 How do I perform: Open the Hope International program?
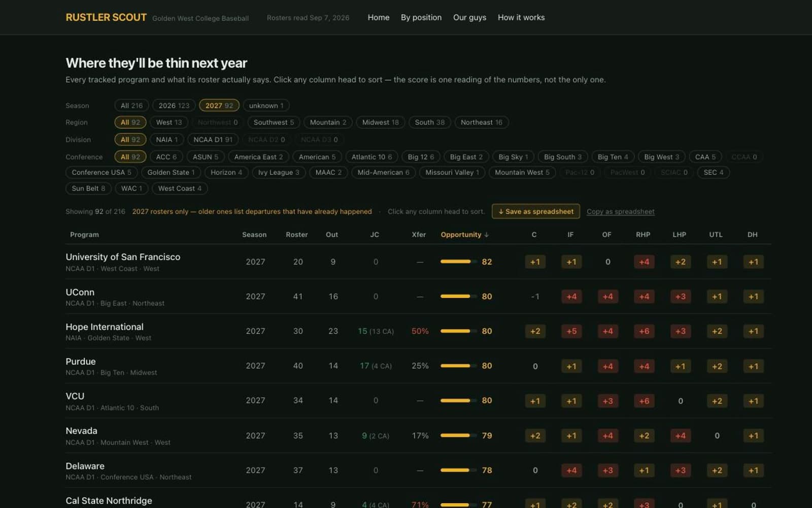(x=105, y=327)
